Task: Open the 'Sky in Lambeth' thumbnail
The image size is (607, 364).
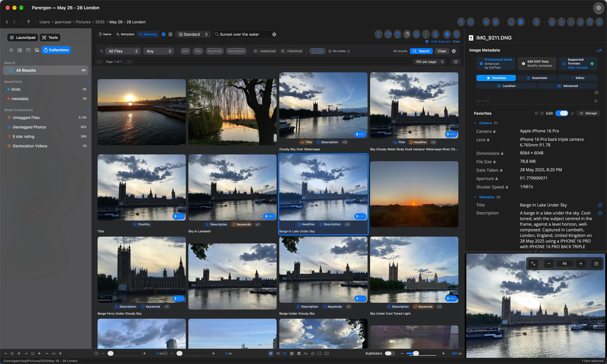Action: click(x=232, y=187)
